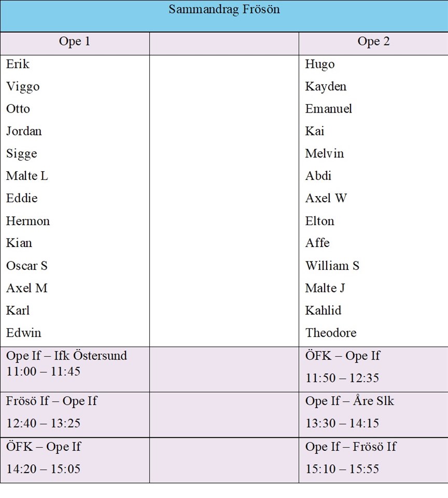Viewport: 448px width, 498px height.
Task: Click the Ope If – Ifk Östersund match
Action: (x=67, y=356)
